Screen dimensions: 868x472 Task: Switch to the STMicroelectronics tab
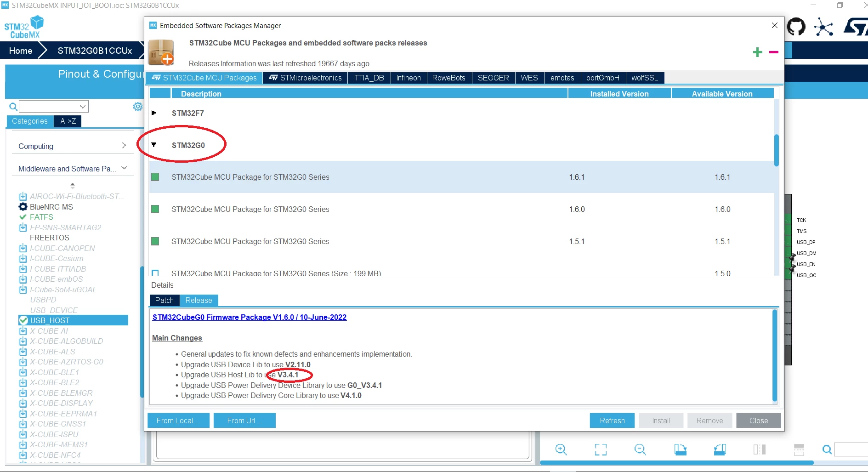[x=306, y=78]
